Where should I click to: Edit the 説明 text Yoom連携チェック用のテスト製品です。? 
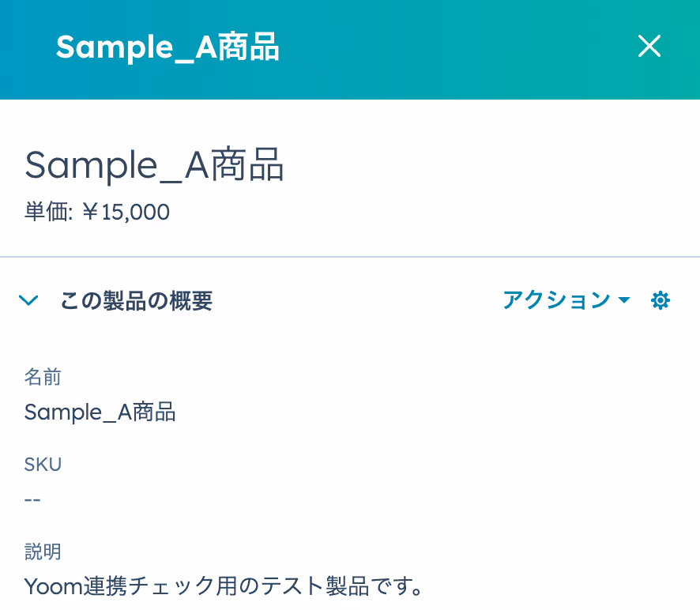tap(224, 586)
